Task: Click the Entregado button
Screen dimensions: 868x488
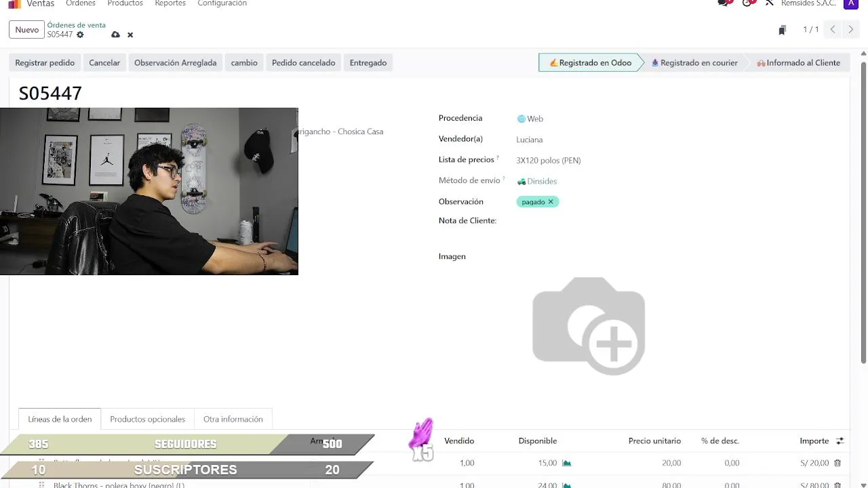Action: coord(368,62)
